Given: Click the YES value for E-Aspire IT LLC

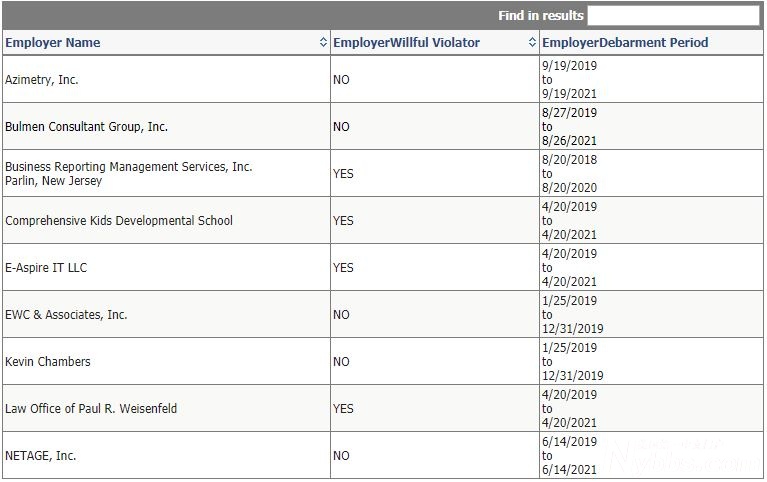Looking at the screenshot, I should click(343, 268).
